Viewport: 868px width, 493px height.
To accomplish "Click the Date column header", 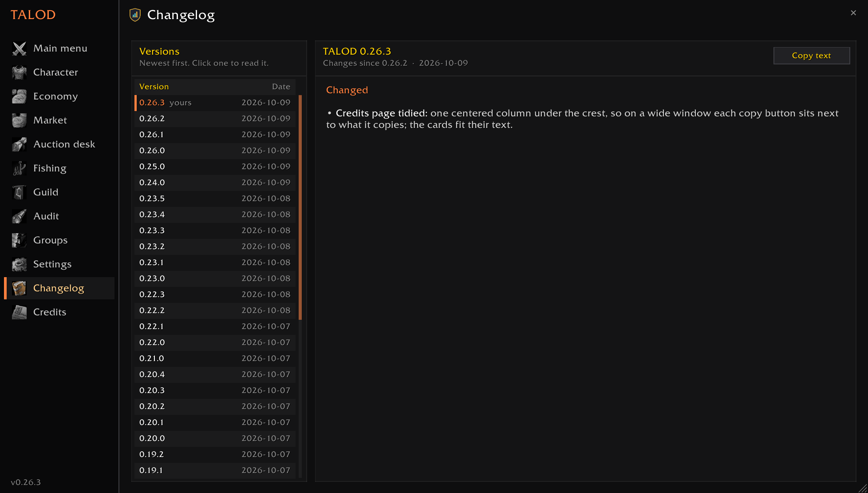I will click(281, 87).
